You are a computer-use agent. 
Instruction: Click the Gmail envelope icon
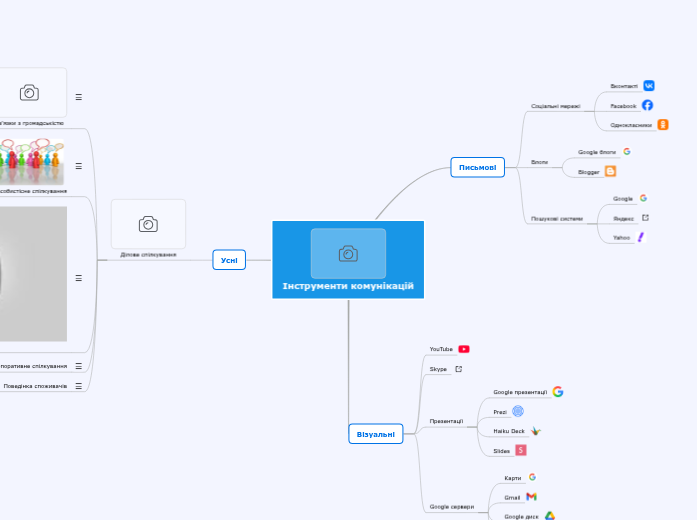[x=532, y=496]
